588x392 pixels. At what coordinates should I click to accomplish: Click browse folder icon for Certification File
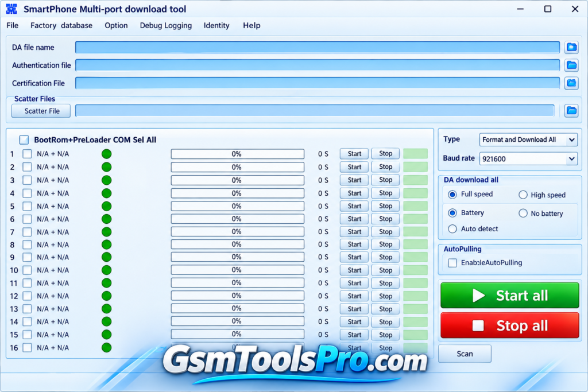(571, 83)
